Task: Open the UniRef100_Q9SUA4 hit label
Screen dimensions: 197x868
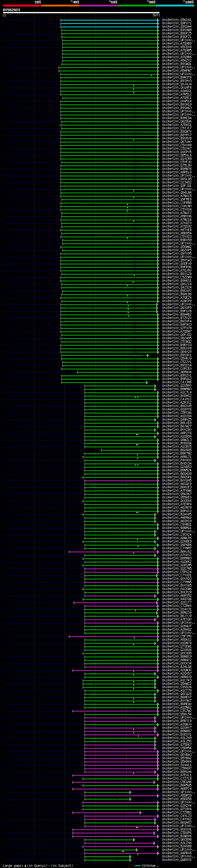Action: tap(177, 26)
